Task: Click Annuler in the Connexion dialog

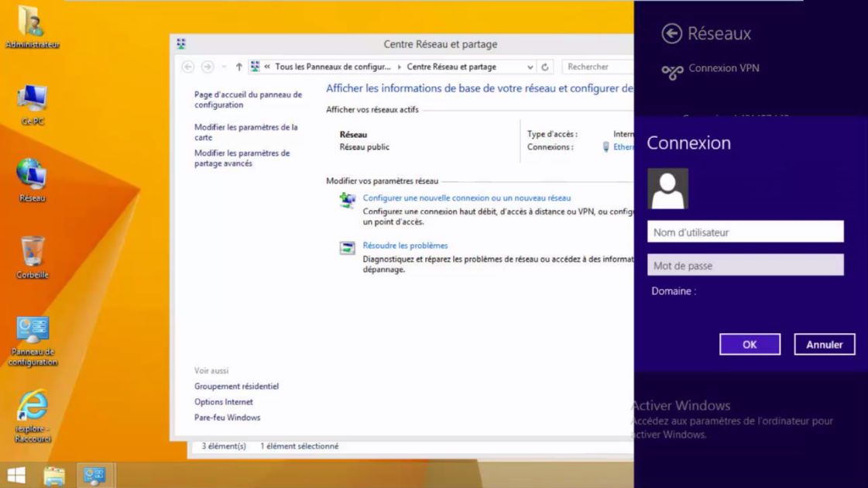Action: click(x=825, y=345)
